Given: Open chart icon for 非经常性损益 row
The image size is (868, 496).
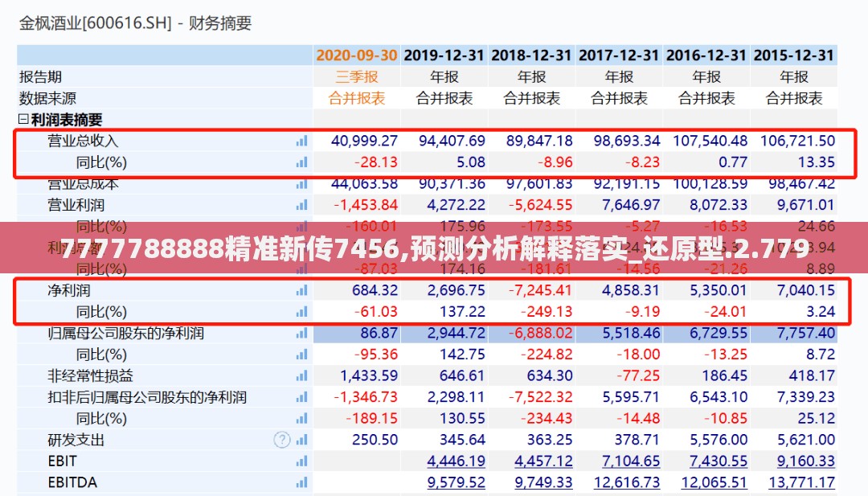Looking at the screenshot, I should click(301, 376).
